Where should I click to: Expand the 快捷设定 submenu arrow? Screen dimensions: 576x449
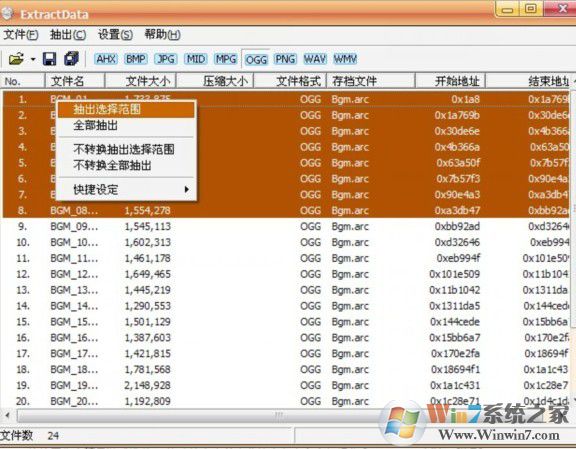pos(187,190)
